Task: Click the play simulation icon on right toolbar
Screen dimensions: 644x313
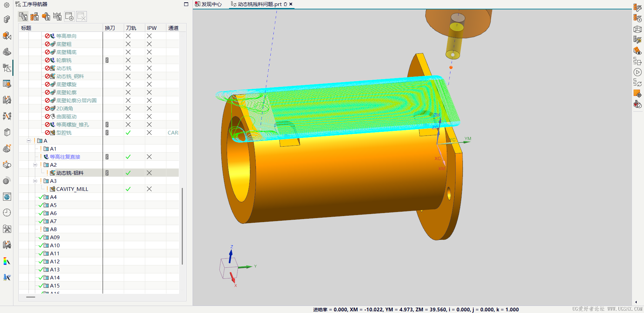Action: [638, 72]
